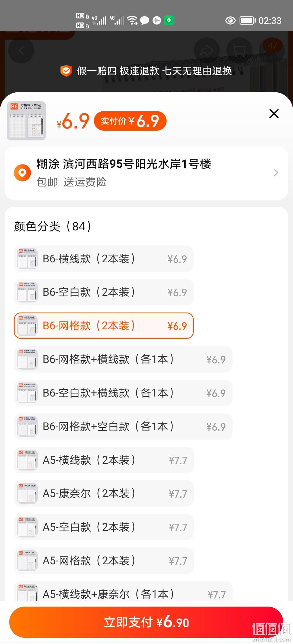This screenshot has height=644, width=293.
Task: Tap the 实付价 ¥6.9 price badge
Action: coord(130,121)
